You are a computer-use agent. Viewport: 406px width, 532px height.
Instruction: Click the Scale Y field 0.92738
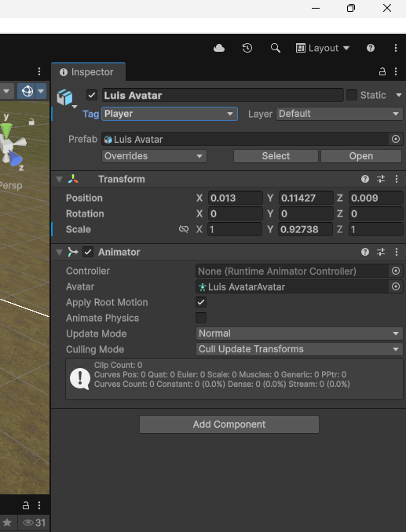click(x=305, y=229)
